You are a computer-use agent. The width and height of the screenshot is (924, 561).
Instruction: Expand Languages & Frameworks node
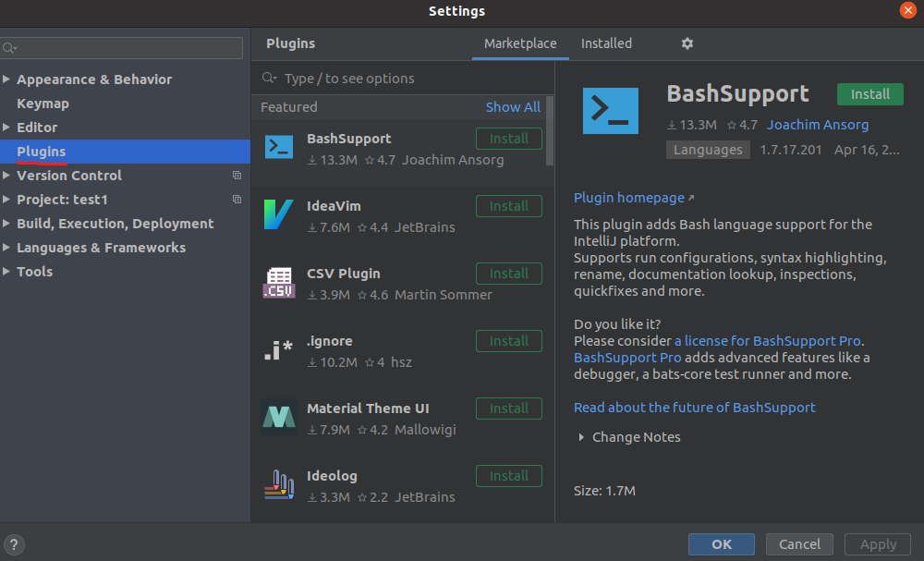(6, 248)
